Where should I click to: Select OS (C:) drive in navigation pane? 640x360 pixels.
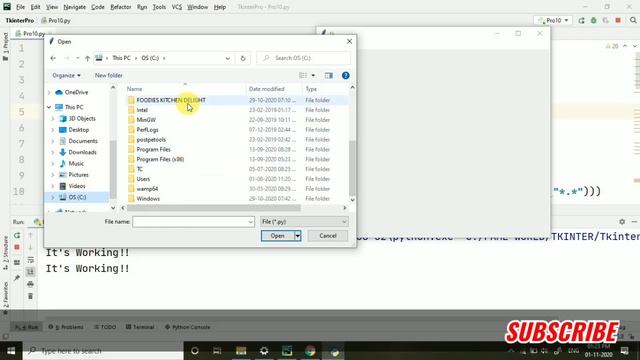tap(77, 197)
